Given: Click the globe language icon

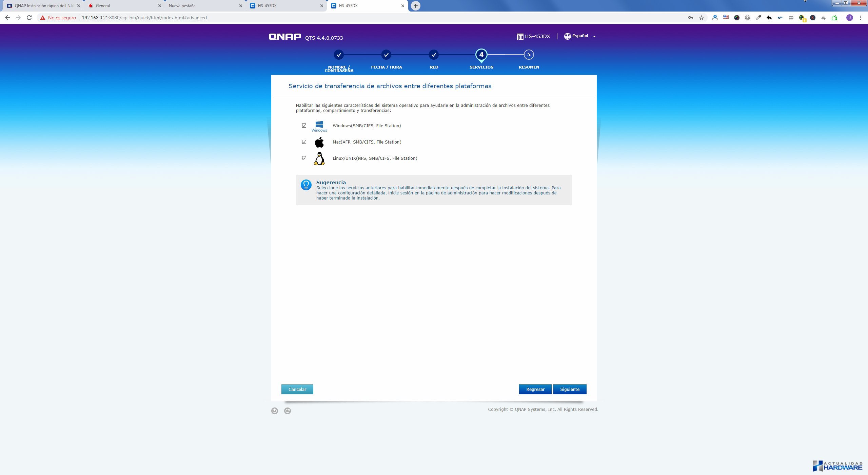Looking at the screenshot, I should (567, 36).
